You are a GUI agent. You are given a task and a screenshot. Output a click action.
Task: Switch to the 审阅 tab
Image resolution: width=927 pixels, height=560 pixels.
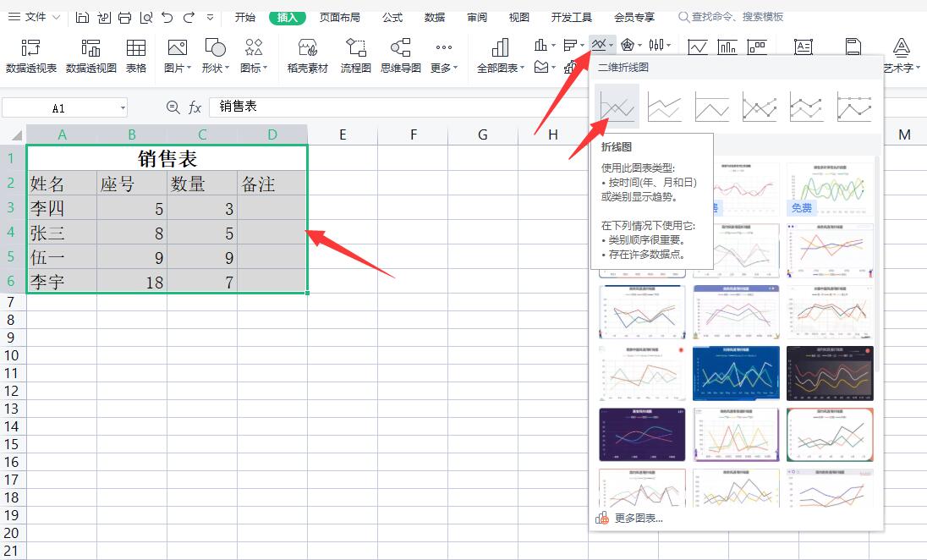[476, 17]
